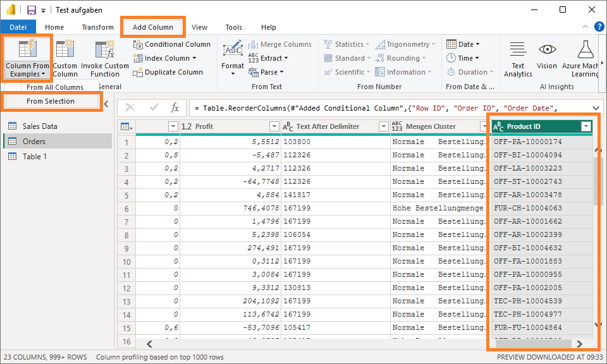Select the Sales Data query

[58, 126]
